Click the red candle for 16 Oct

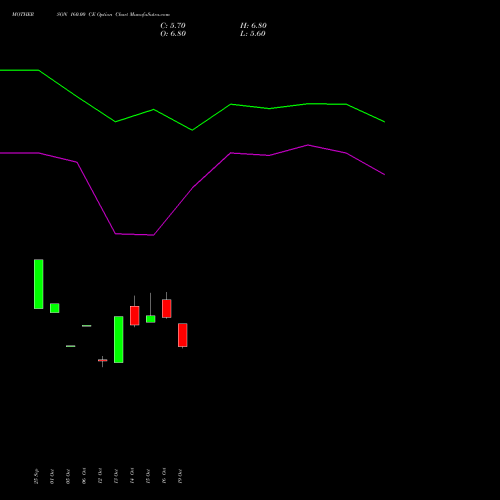[x=167, y=308]
